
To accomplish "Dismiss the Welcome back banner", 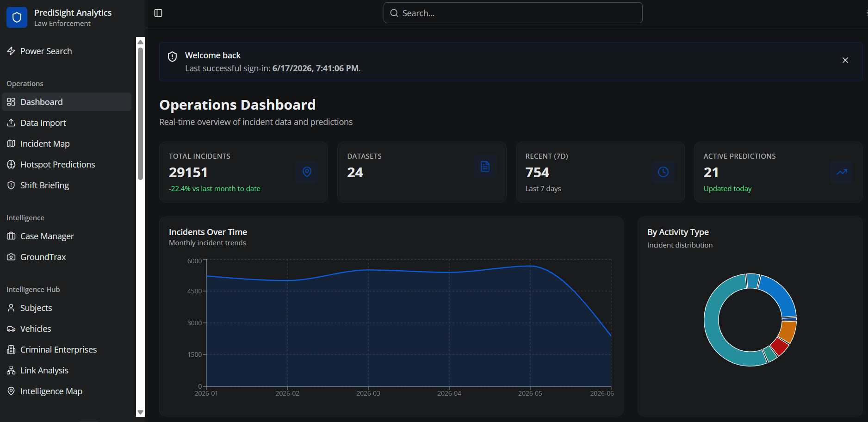I will [845, 60].
